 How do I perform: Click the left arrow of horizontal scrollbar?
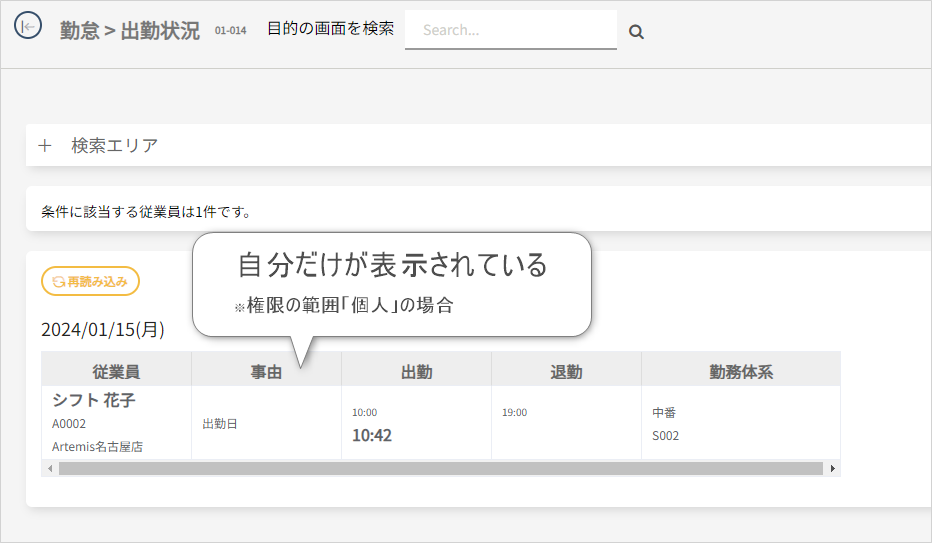(48, 468)
